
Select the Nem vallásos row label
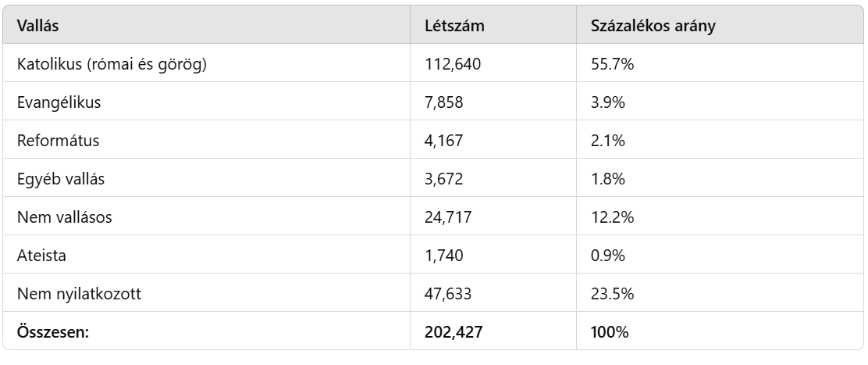(64, 216)
